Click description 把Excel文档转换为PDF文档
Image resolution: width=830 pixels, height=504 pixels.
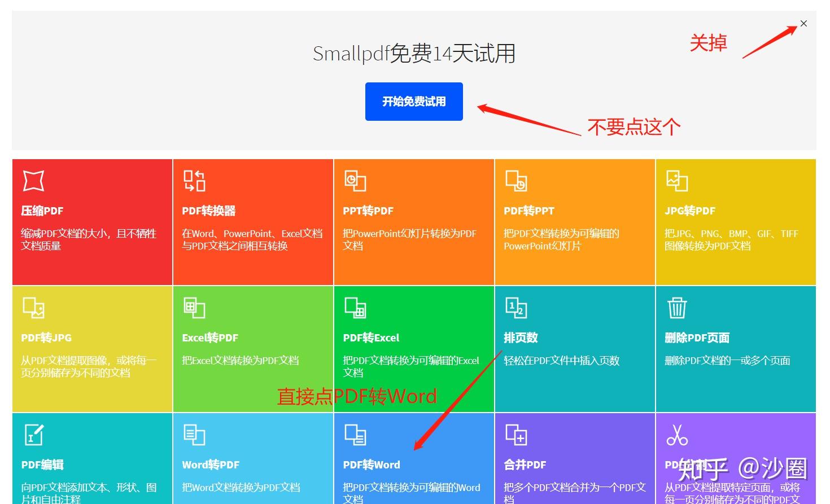click(x=241, y=361)
